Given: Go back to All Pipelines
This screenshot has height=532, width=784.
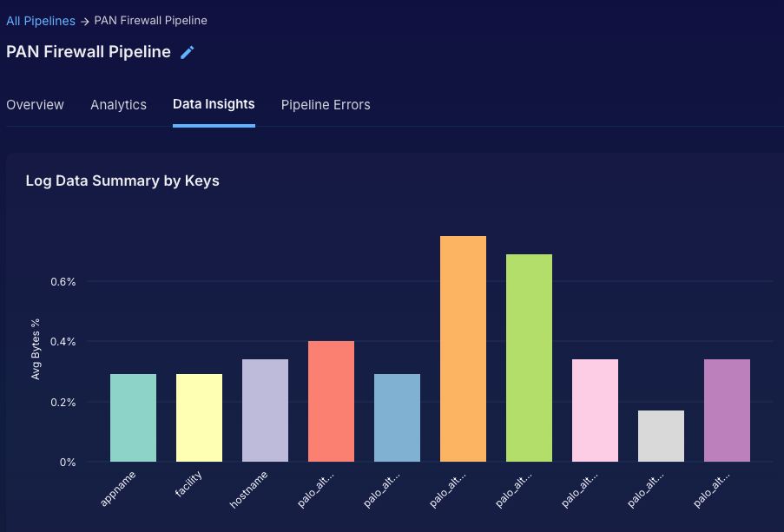Looking at the screenshot, I should [x=40, y=20].
